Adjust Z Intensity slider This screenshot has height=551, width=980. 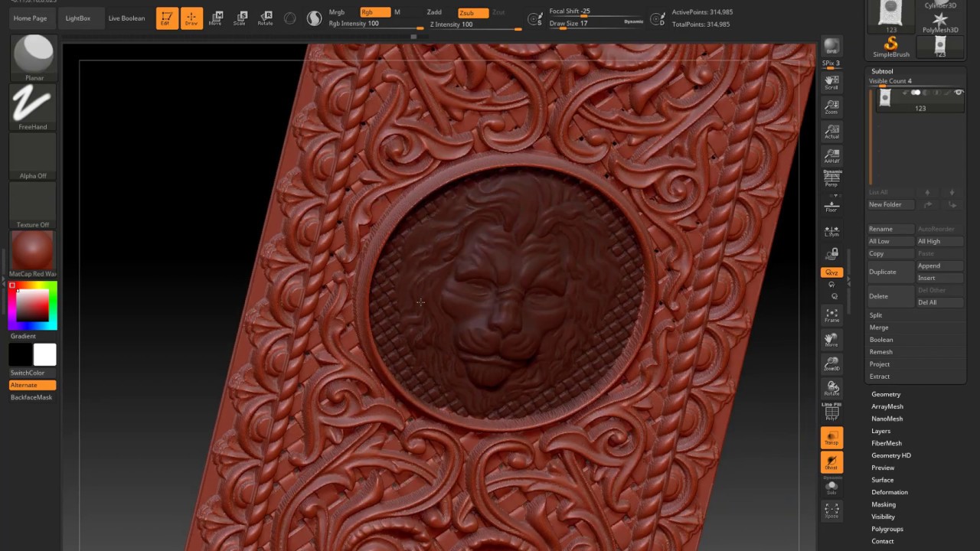coord(475,24)
